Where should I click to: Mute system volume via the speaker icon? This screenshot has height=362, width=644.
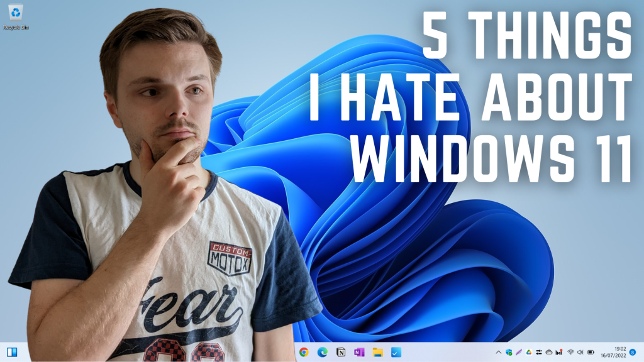pyautogui.click(x=579, y=353)
